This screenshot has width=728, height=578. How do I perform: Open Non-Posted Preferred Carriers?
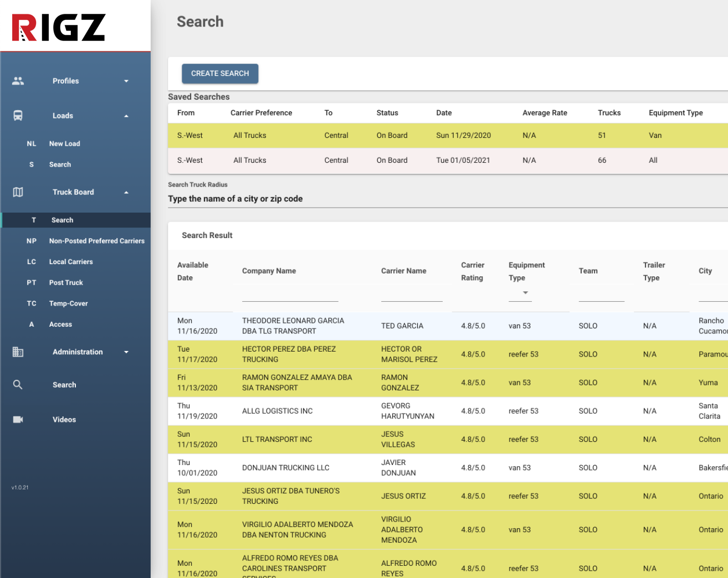pos(96,241)
